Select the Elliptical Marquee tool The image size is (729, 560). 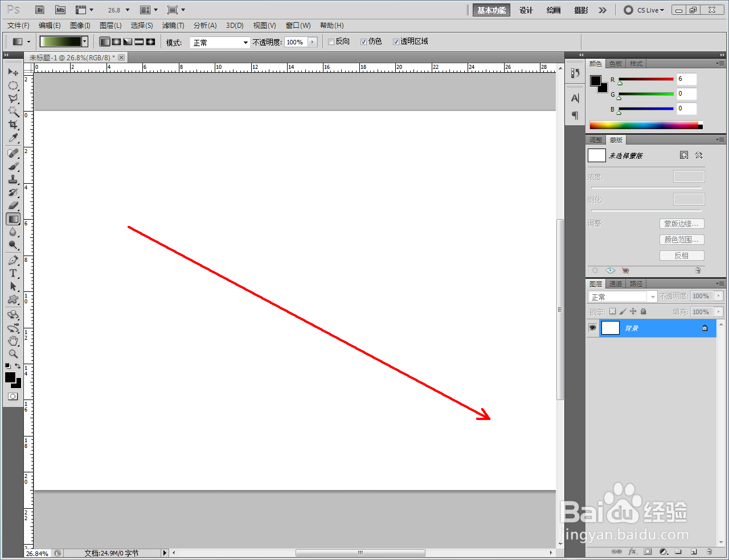(x=13, y=85)
